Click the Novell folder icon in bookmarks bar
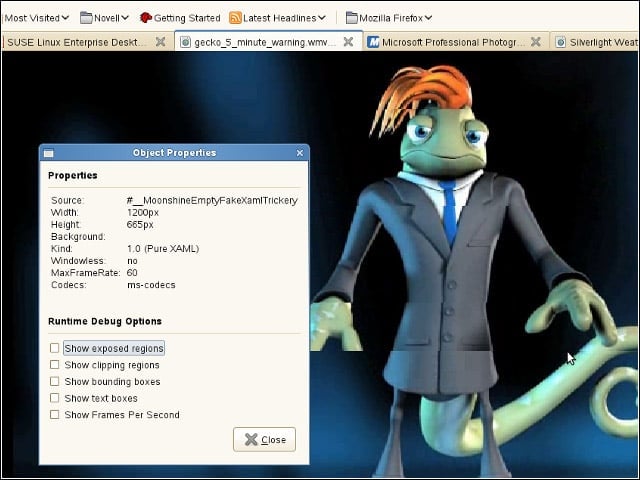Viewport: 640px width, 480px height. coord(86,18)
